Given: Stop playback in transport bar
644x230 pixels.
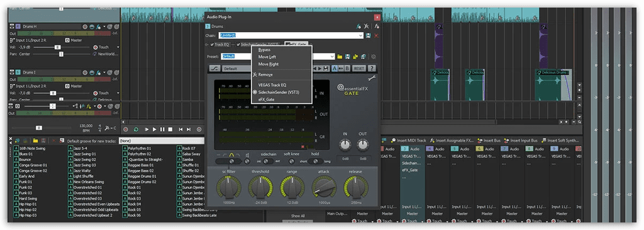Looking at the screenshot, I should (170, 129).
